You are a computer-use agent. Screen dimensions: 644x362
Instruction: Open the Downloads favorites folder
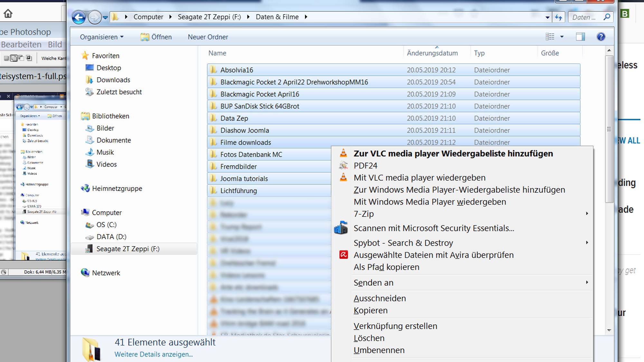pos(113,80)
